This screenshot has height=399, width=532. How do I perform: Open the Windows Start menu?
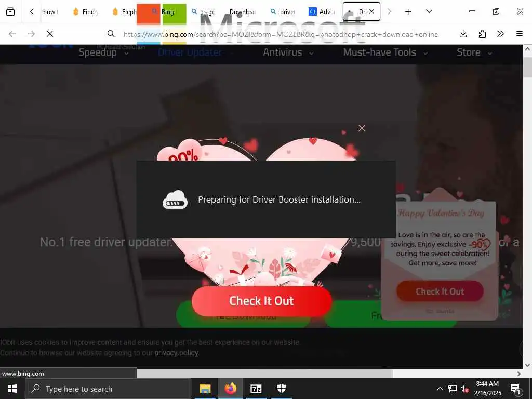click(x=12, y=389)
